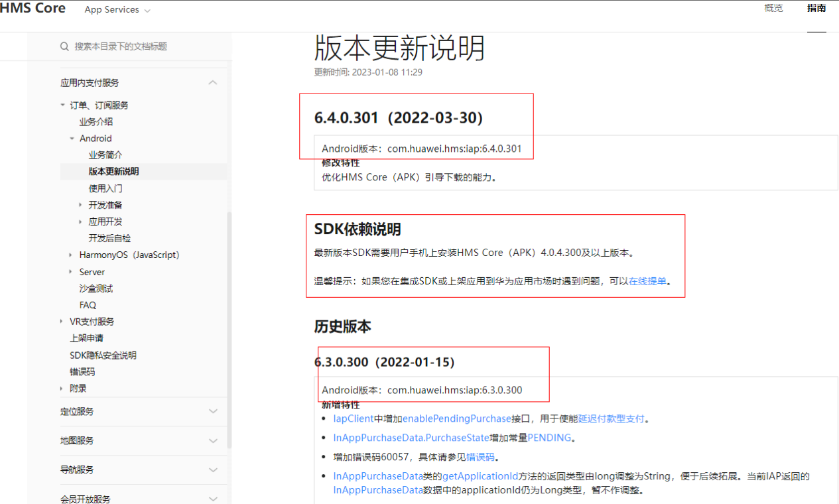Open the 使用入门 page
The image size is (839, 504).
(x=105, y=188)
